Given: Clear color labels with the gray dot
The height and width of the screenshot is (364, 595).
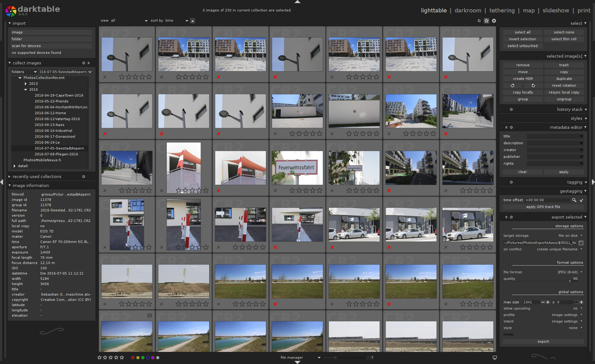Looking at the screenshot, I should 158,357.
